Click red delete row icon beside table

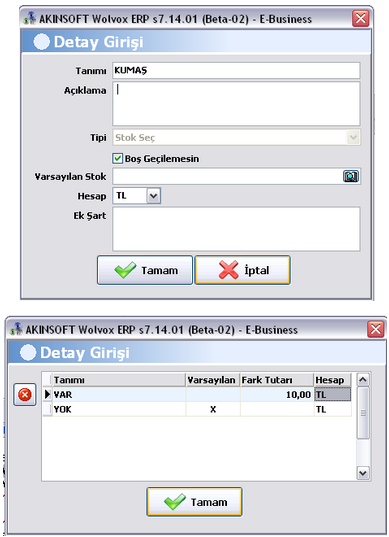click(25, 395)
